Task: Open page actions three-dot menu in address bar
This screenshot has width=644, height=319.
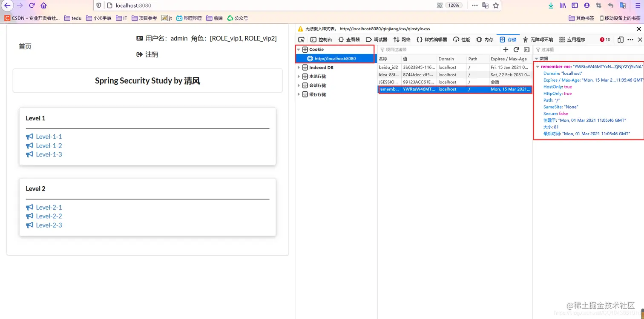Action: 474,6
